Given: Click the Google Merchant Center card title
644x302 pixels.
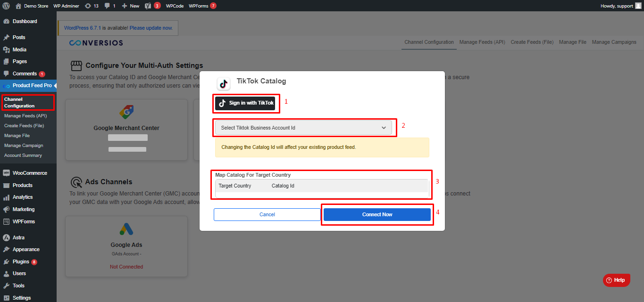Looking at the screenshot, I should 126,128.
